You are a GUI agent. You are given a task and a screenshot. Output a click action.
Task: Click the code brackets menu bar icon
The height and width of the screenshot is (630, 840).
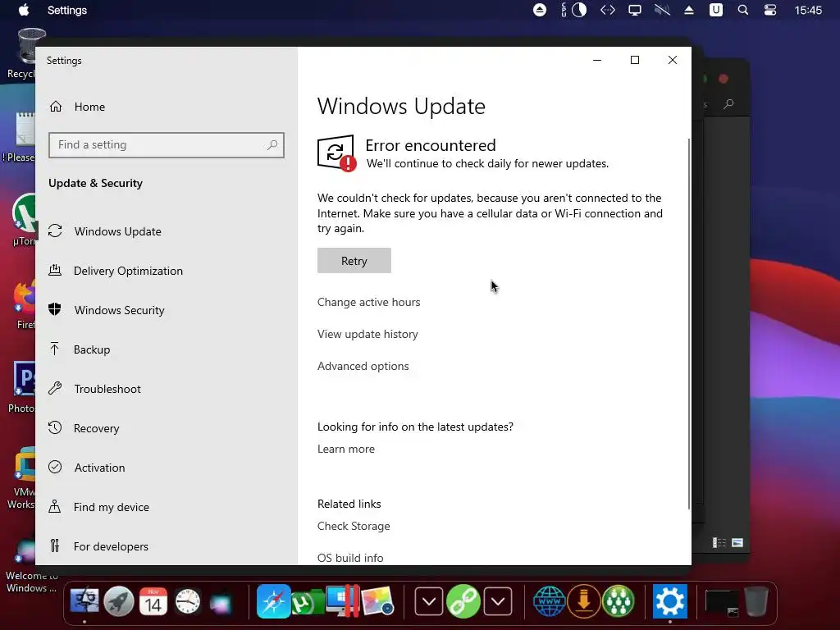tap(608, 10)
